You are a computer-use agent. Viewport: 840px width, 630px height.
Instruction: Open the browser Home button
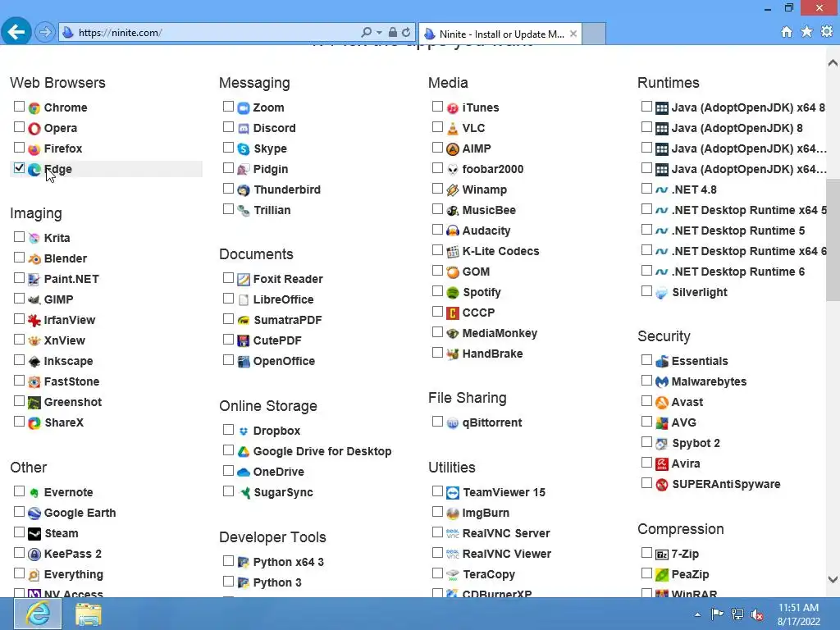[787, 32]
